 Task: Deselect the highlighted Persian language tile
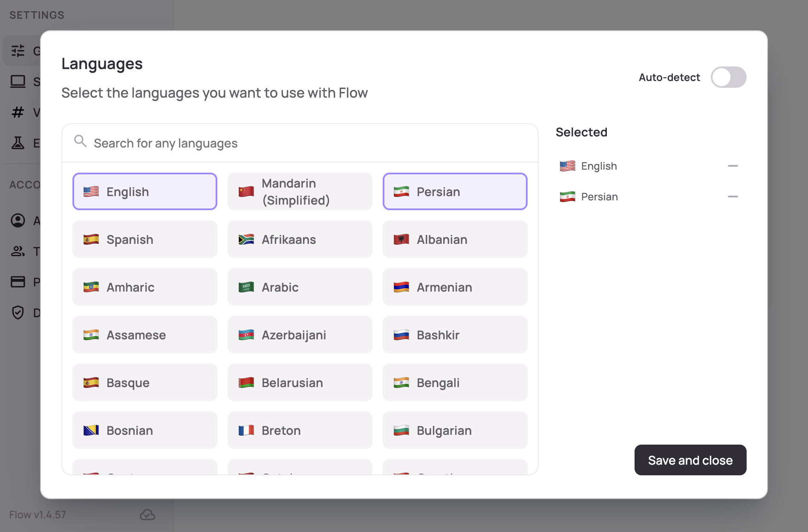tap(455, 191)
